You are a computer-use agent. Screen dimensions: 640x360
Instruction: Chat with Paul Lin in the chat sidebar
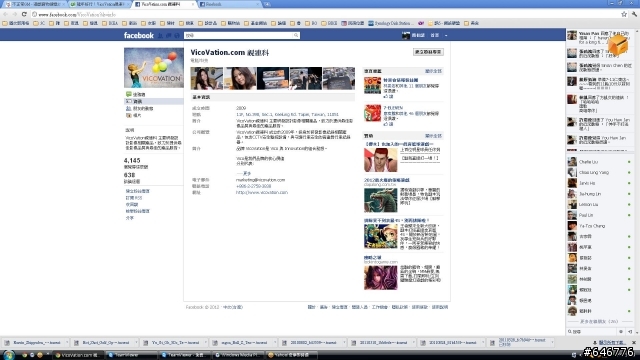(600, 215)
